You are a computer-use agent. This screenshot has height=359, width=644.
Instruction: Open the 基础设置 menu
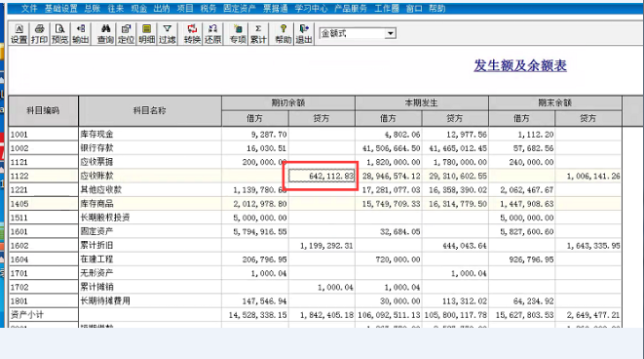click(60, 8)
